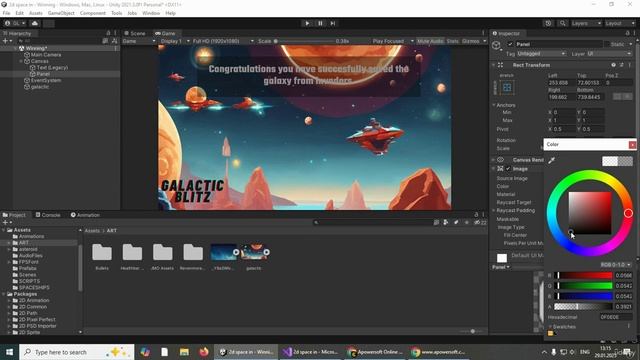Image resolution: width=640 pixels, height=360 pixels.
Task: Open the Window menu
Action: tap(151, 13)
